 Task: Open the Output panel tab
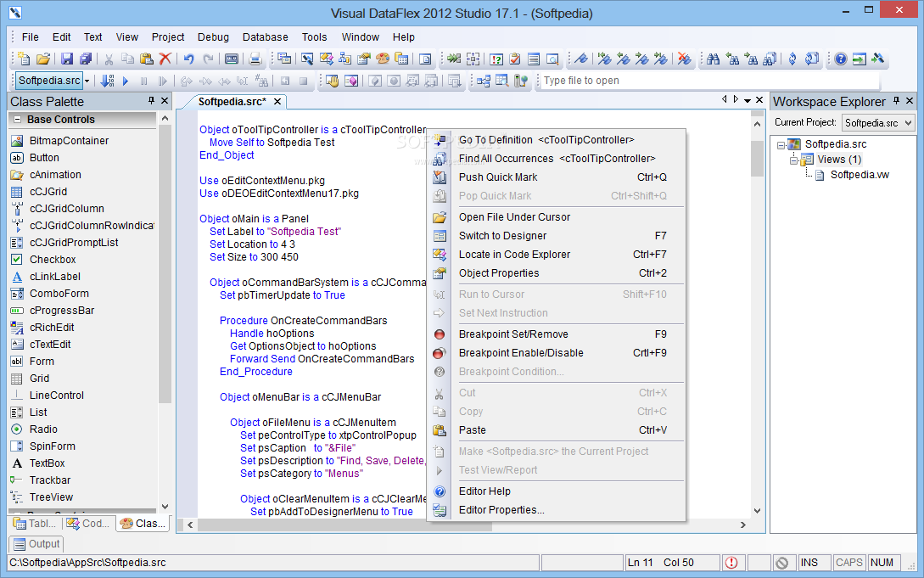coord(36,544)
